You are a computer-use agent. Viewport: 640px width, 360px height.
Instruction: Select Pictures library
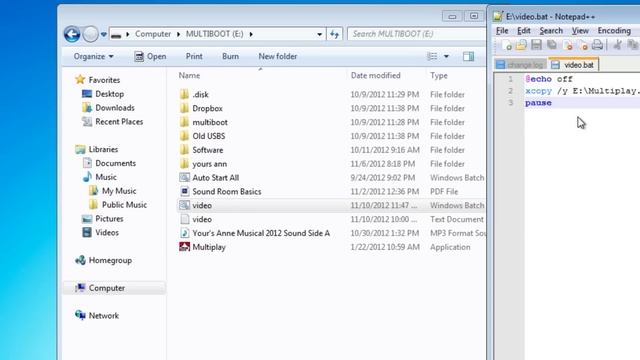click(x=109, y=219)
